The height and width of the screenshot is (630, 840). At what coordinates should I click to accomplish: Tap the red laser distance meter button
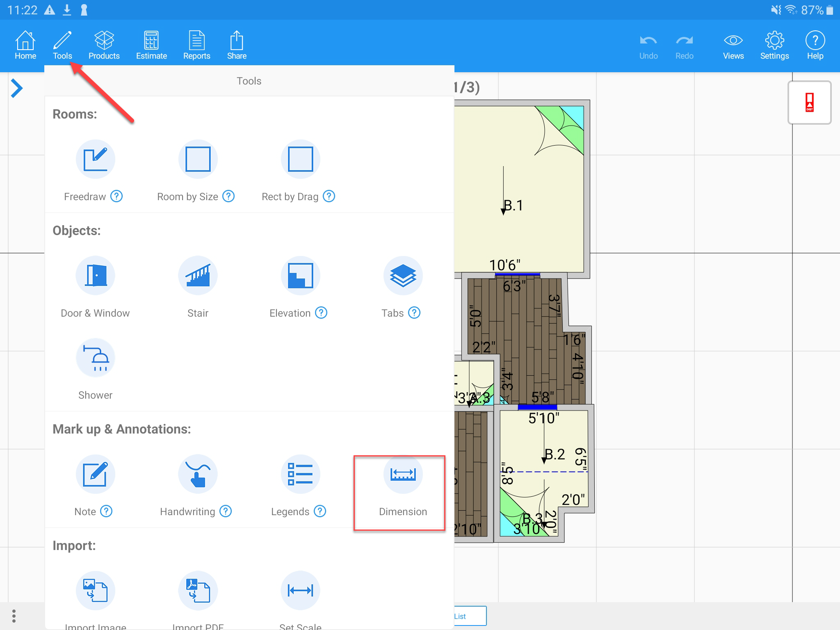pos(809,103)
